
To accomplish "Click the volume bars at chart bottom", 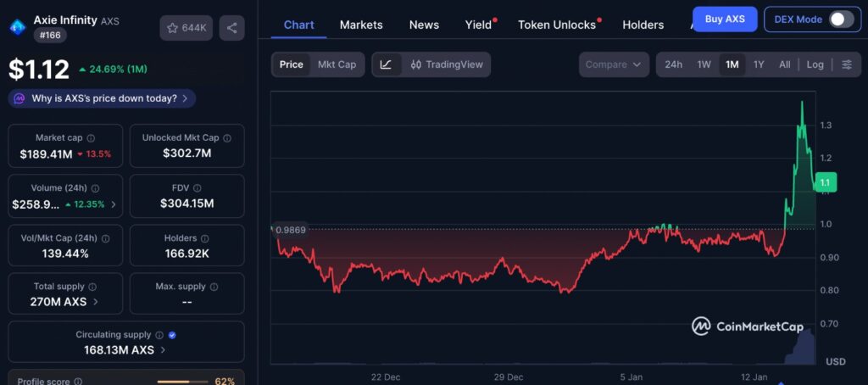I will point(802,349).
